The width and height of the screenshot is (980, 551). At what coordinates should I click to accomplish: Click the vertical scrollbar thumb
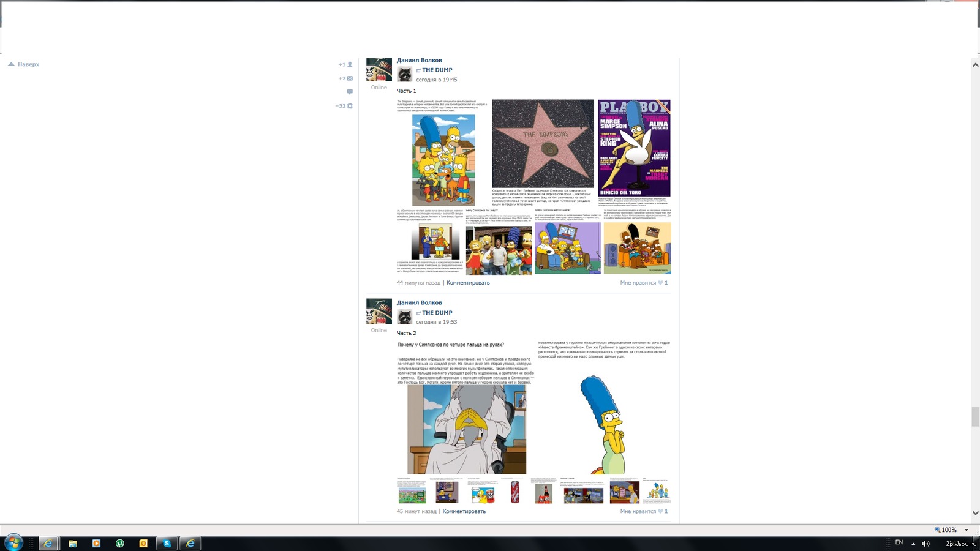pyautogui.click(x=975, y=416)
